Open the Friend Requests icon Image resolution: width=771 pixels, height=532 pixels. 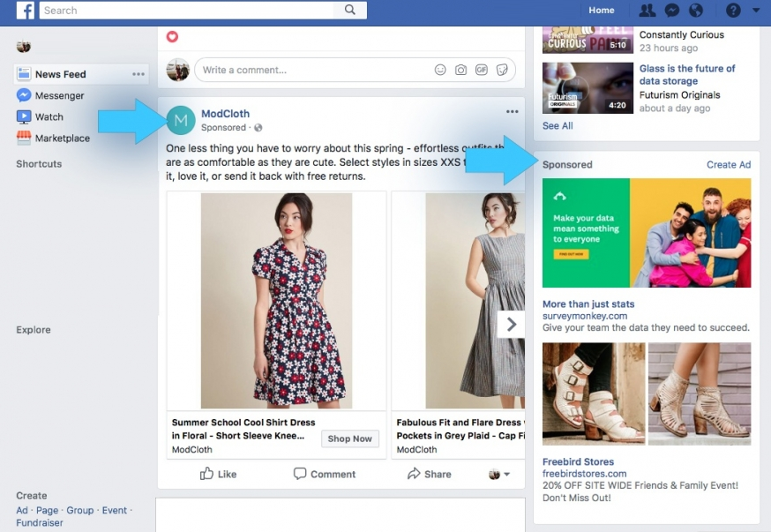(x=647, y=11)
